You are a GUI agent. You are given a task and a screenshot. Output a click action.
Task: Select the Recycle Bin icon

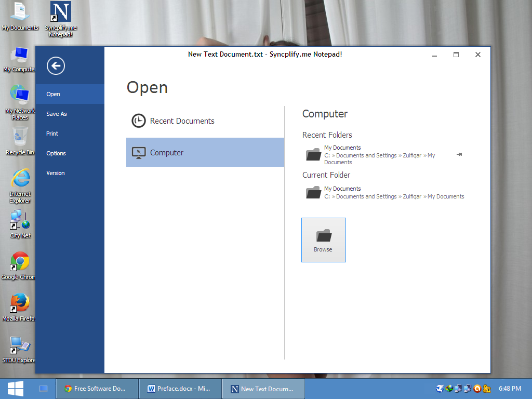click(x=20, y=141)
